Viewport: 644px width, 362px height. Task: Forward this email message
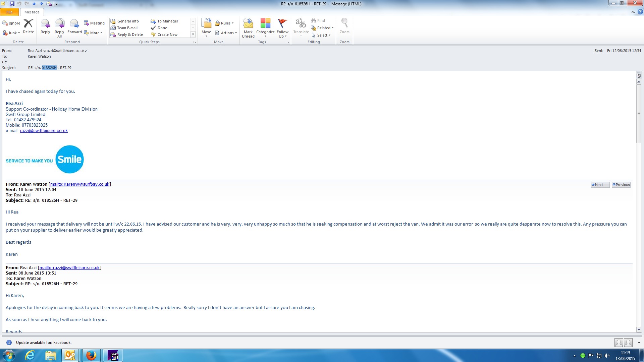click(74, 26)
